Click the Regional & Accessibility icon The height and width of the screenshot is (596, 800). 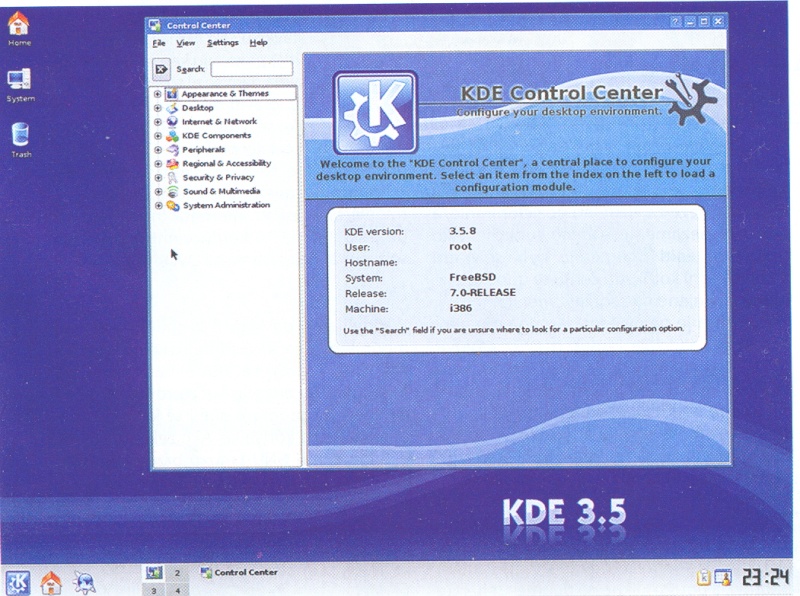[x=173, y=163]
